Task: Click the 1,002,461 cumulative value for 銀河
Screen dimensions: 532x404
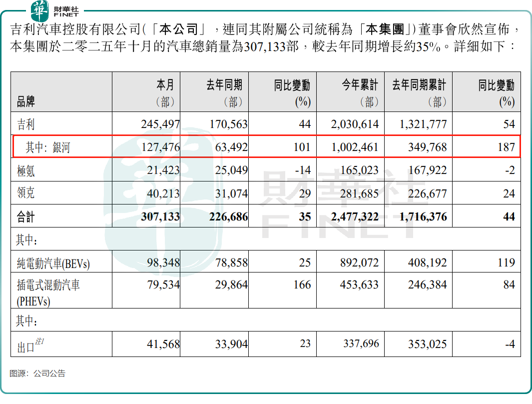Action: pos(355,147)
